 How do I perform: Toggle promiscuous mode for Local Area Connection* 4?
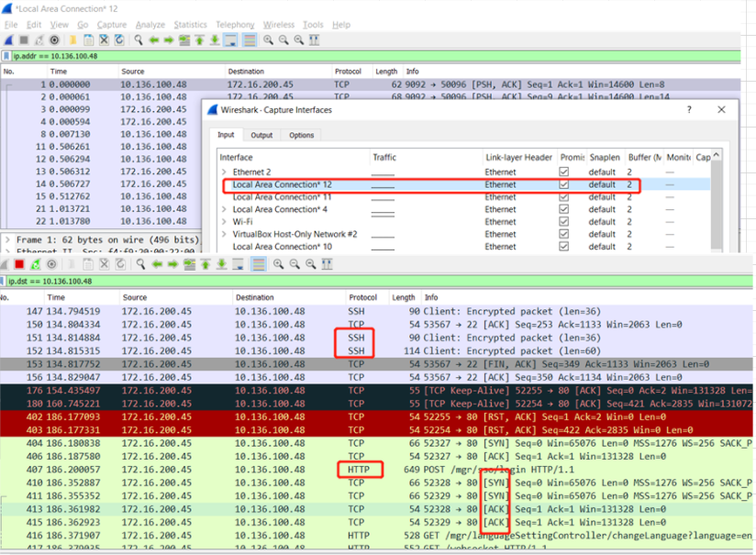(x=563, y=209)
